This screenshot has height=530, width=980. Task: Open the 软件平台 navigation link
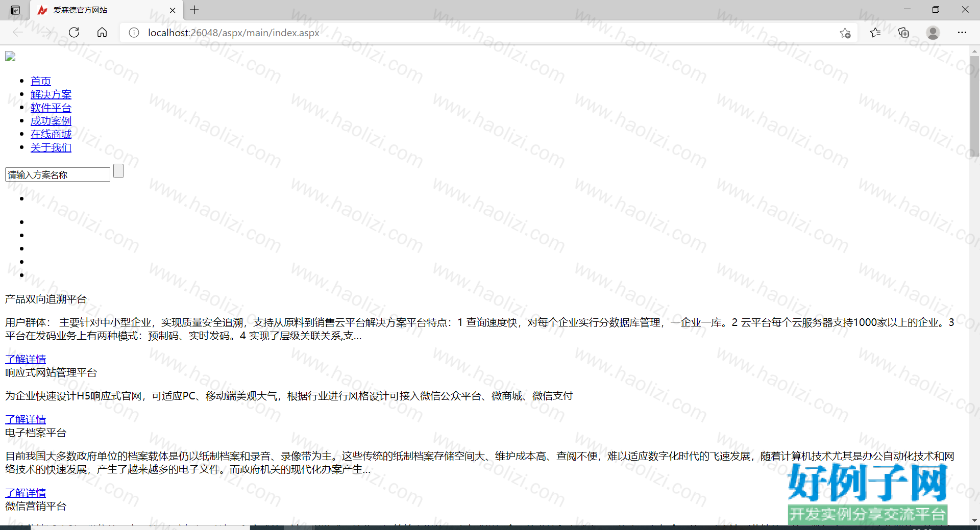tap(51, 108)
